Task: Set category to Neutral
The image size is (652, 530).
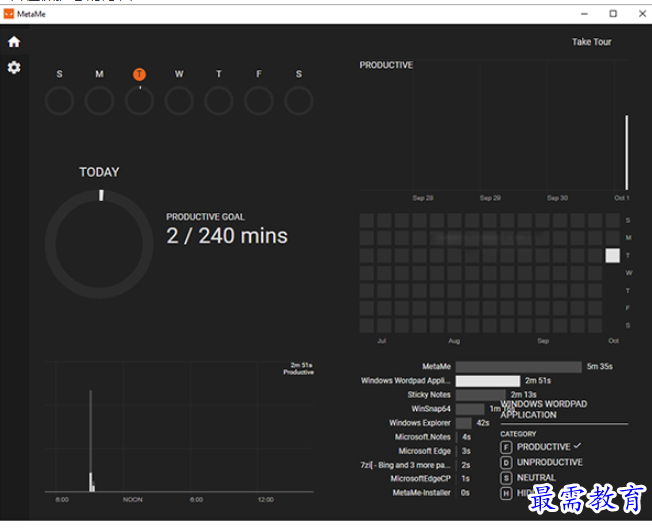Action: coord(536,478)
